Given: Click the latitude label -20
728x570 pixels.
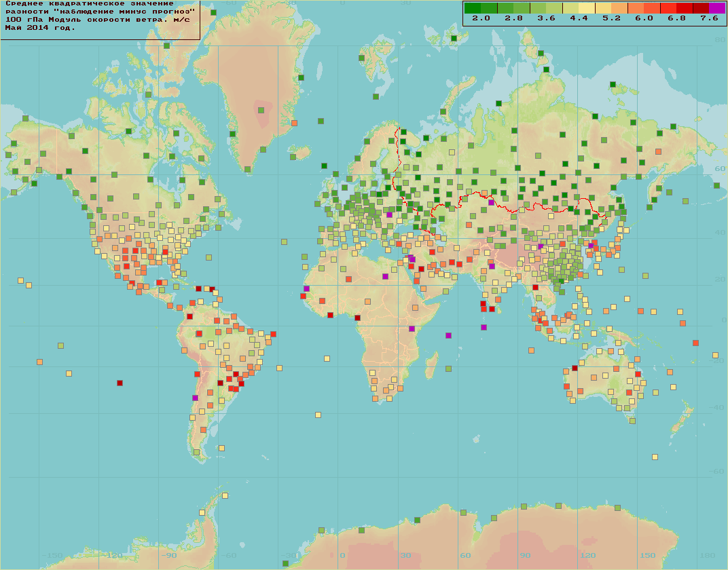Looking at the screenshot, I should click(718, 361).
